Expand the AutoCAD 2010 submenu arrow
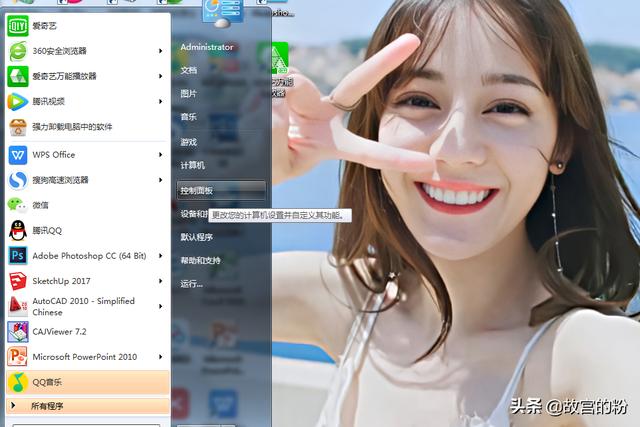The image size is (640, 427). pos(160,306)
